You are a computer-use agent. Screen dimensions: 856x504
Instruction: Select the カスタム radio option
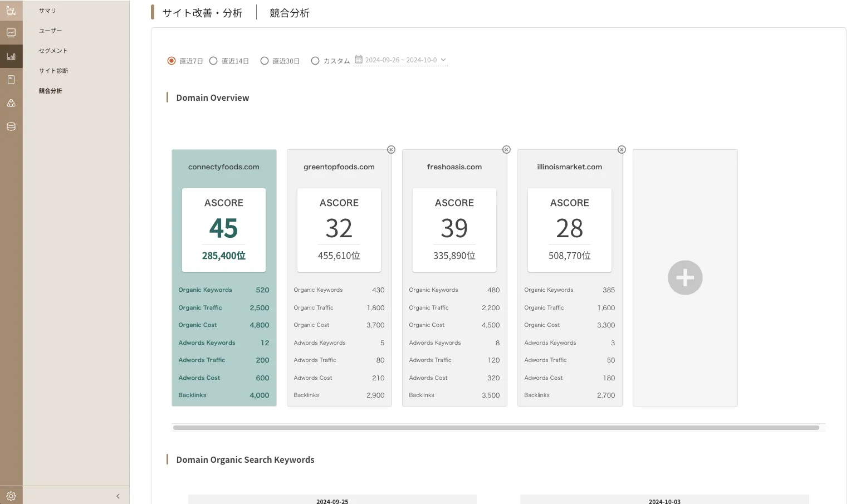[315, 61]
